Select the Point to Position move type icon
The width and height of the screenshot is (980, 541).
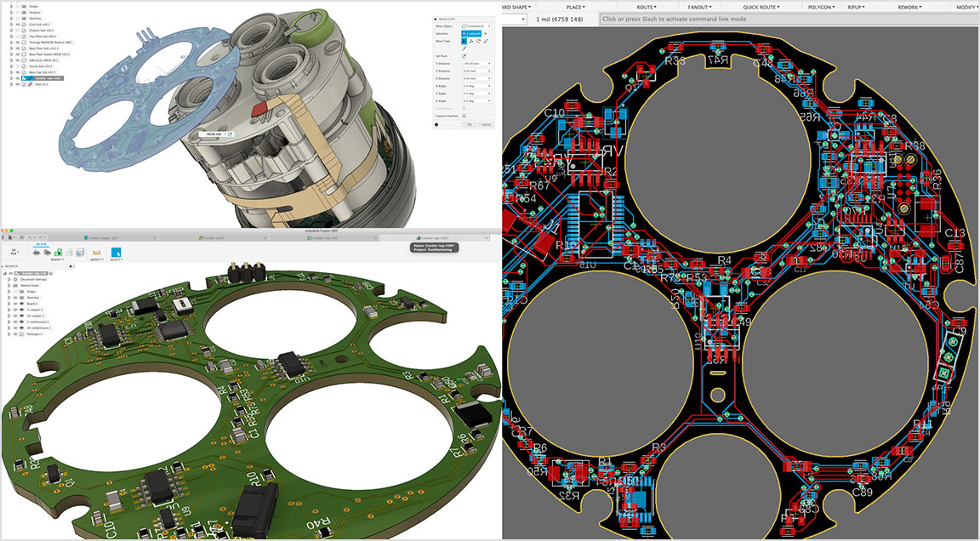[x=464, y=48]
